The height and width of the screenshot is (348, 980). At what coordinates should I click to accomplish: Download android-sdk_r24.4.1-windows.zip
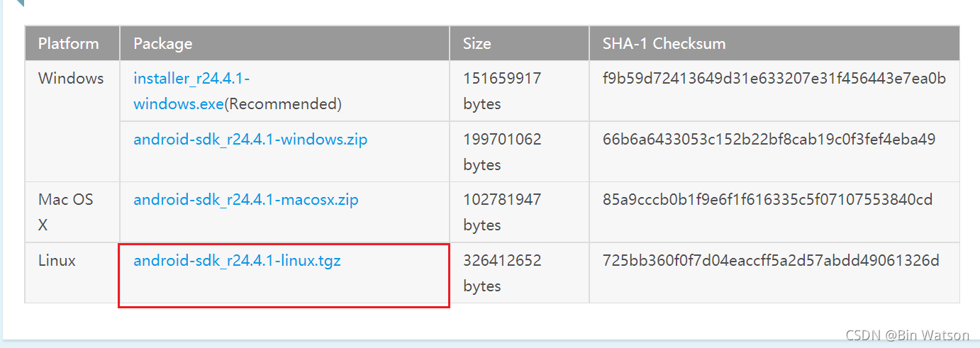coord(250,139)
